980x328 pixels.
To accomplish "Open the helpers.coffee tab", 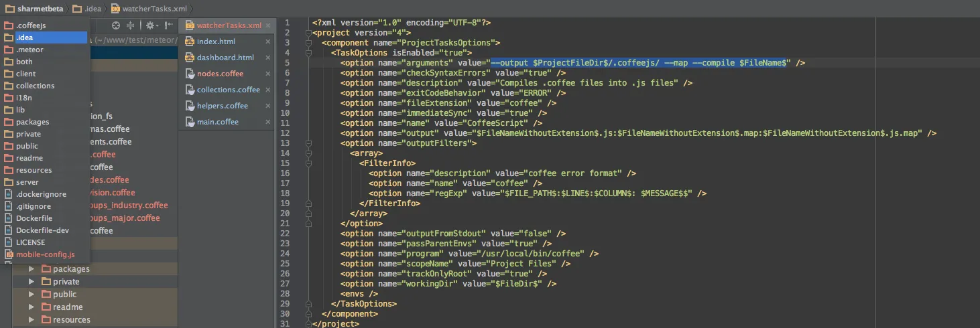I will click(x=226, y=106).
